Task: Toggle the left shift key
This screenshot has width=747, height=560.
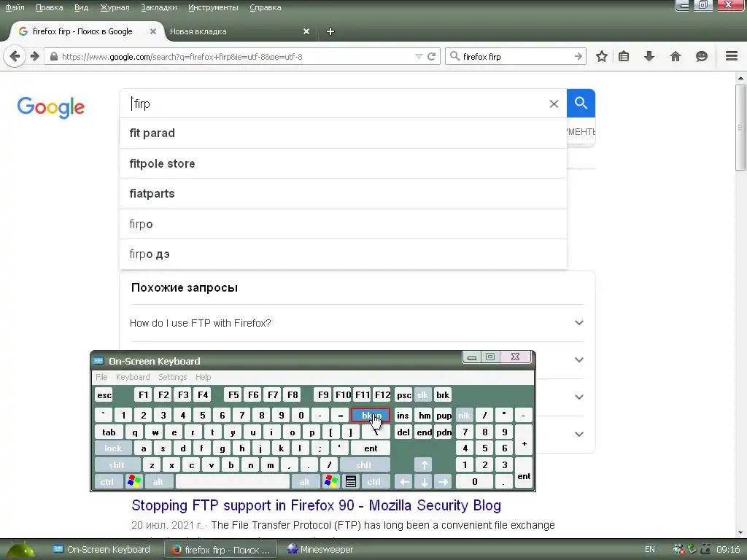Action: coord(117,464)
